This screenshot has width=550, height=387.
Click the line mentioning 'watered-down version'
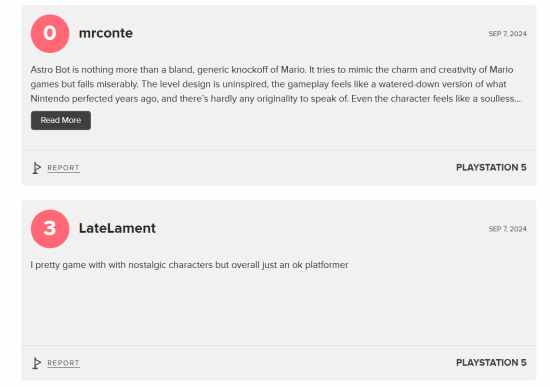pyautogui.click(x=268, y=84)
